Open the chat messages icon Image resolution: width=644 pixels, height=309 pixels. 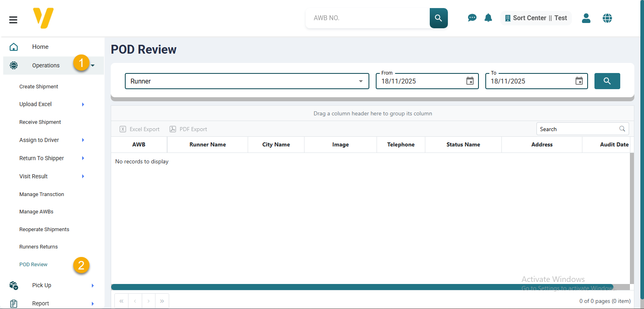point(472,18)
